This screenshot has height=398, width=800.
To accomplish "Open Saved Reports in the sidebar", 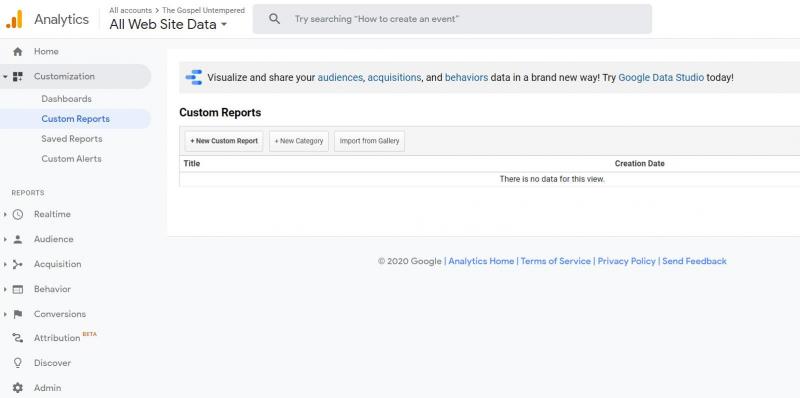I will pyautogui.click(x=72, y=139).
